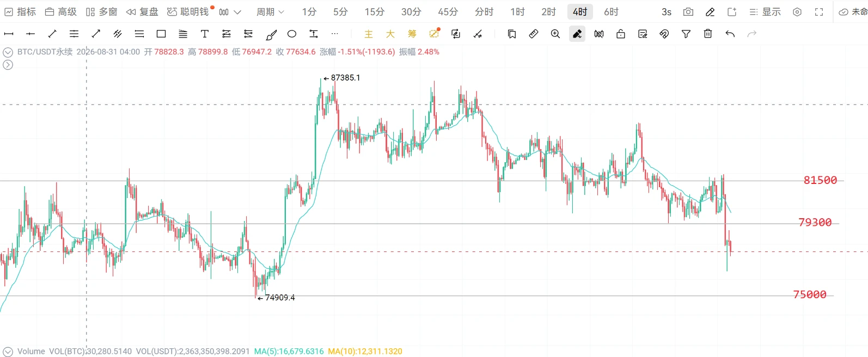
Task: Switch to the 15分 timeframe
Action: click(375, 12)
